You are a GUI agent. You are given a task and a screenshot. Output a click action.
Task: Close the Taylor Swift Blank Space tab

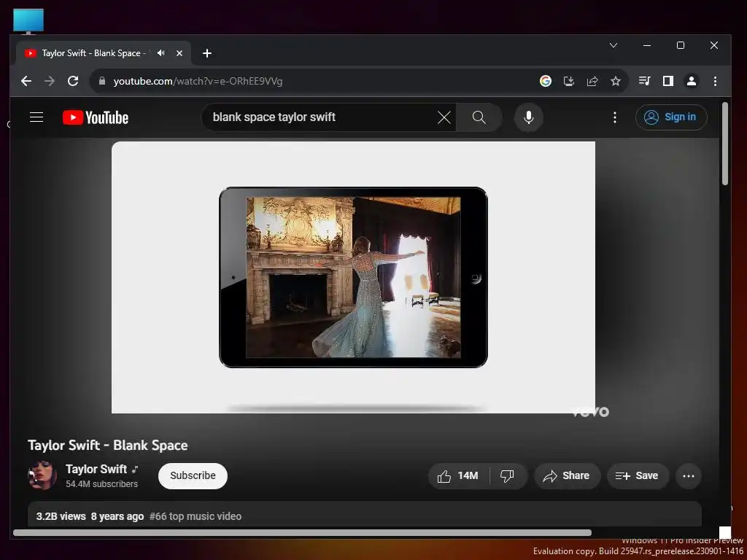pos(179,53)
